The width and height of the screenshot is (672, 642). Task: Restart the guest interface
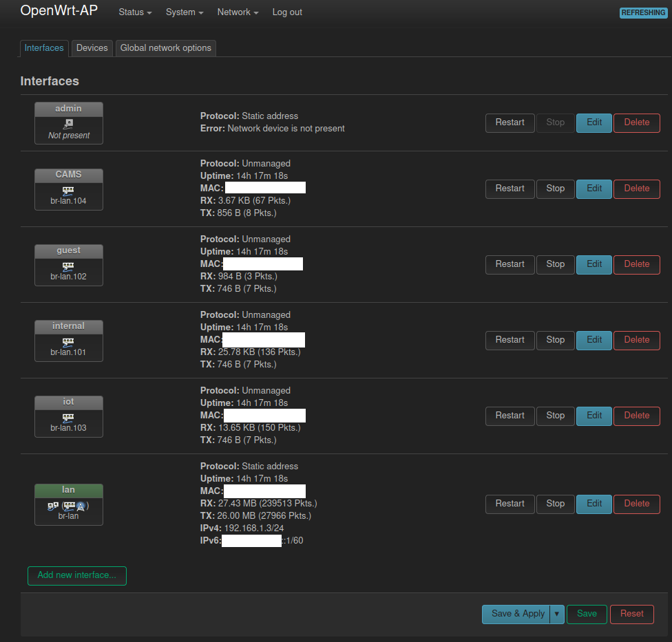(x=510, y=265)
